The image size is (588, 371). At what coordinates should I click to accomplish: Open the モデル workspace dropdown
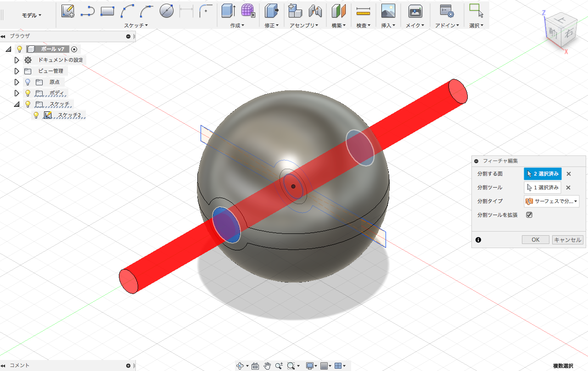click(32, 15)
